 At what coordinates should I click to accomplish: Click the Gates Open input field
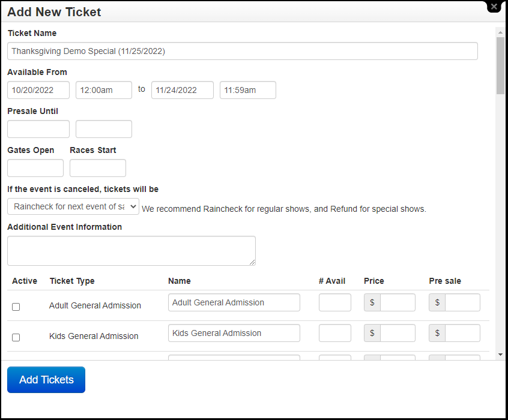coord(35,168)
